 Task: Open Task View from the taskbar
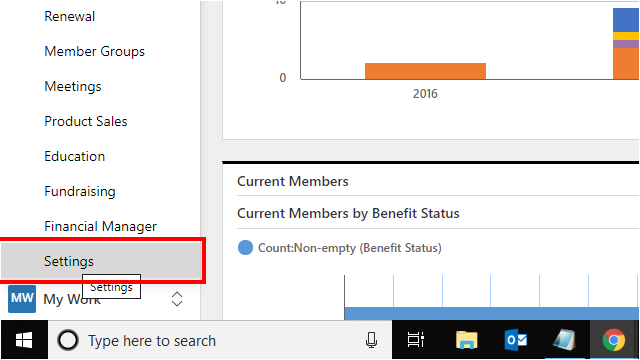pyautogui.click(x=416, y=340)
